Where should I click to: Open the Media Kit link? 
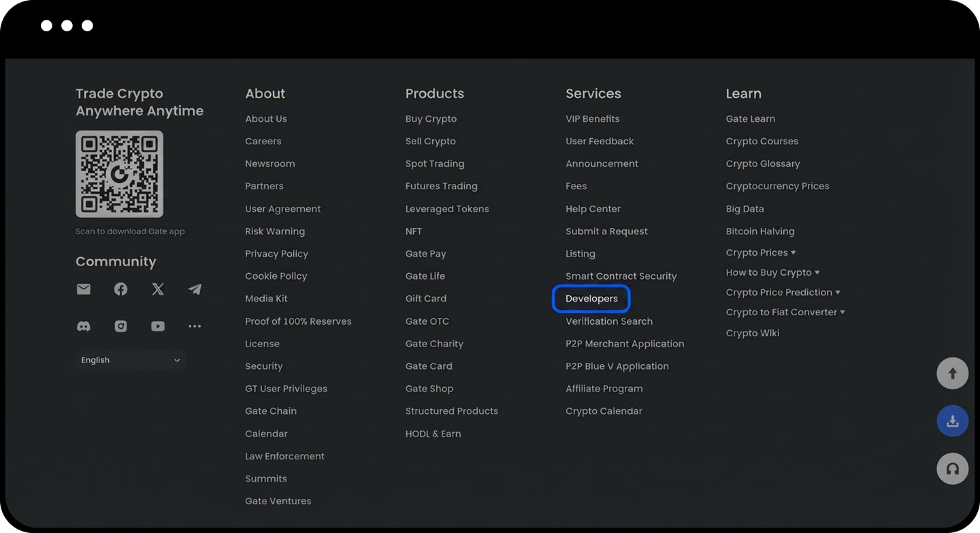266,299
